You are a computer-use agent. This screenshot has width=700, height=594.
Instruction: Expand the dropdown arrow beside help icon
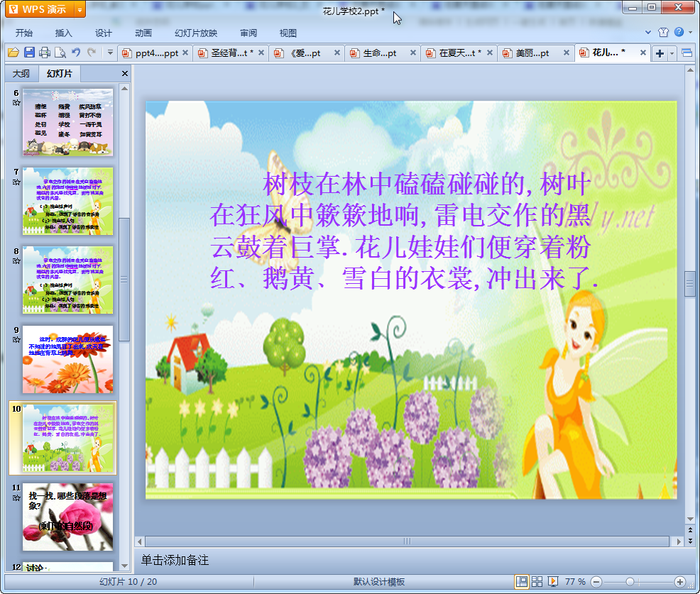690,32
